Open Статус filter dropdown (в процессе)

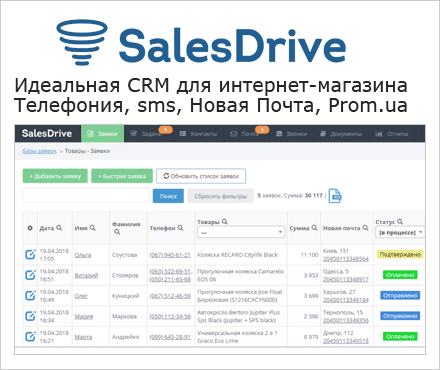[x=400, y=232]
